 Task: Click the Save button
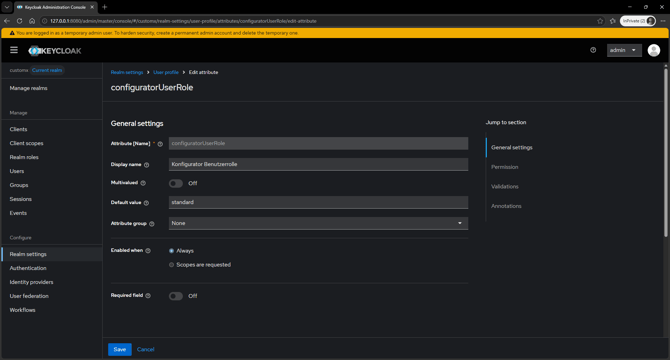tap(120, 349)
